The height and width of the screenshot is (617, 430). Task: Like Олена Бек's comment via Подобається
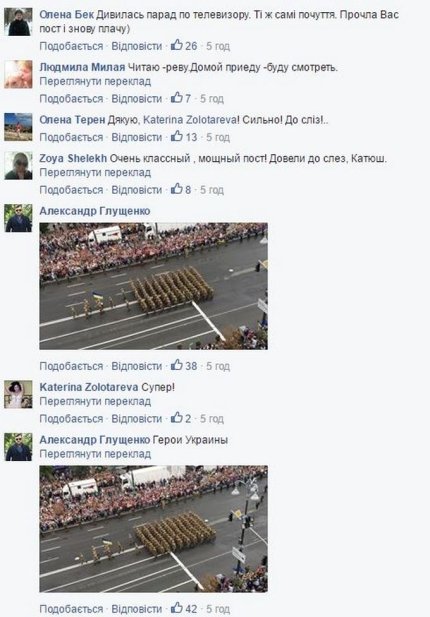coord(71,46)
